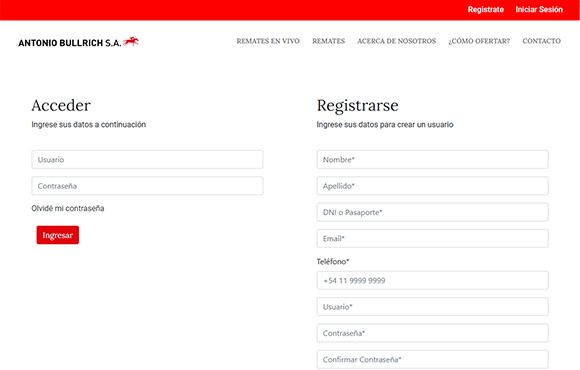
Task: Focus the Apellido* registration field
Action: pos(432,186)
